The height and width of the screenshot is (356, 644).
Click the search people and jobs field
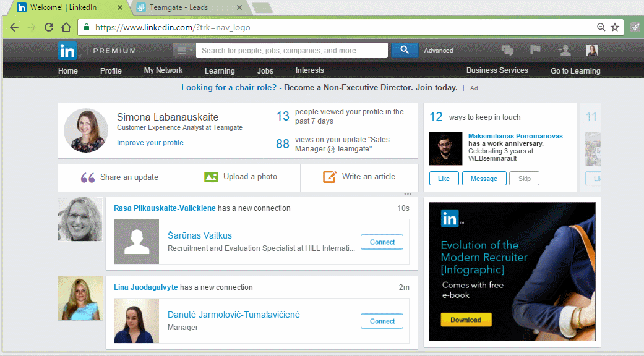tap(292, 51)
